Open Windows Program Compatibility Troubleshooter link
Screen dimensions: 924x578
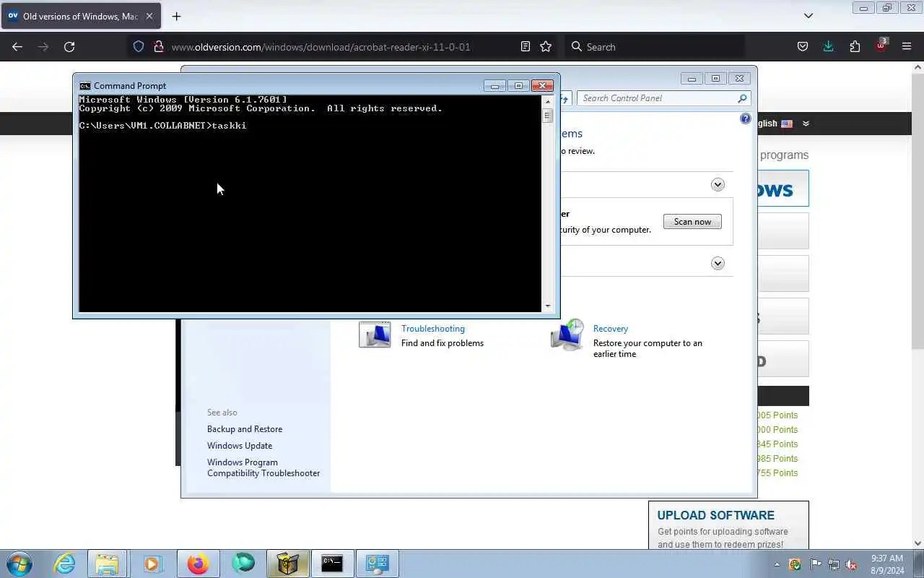tap(263, 467)
